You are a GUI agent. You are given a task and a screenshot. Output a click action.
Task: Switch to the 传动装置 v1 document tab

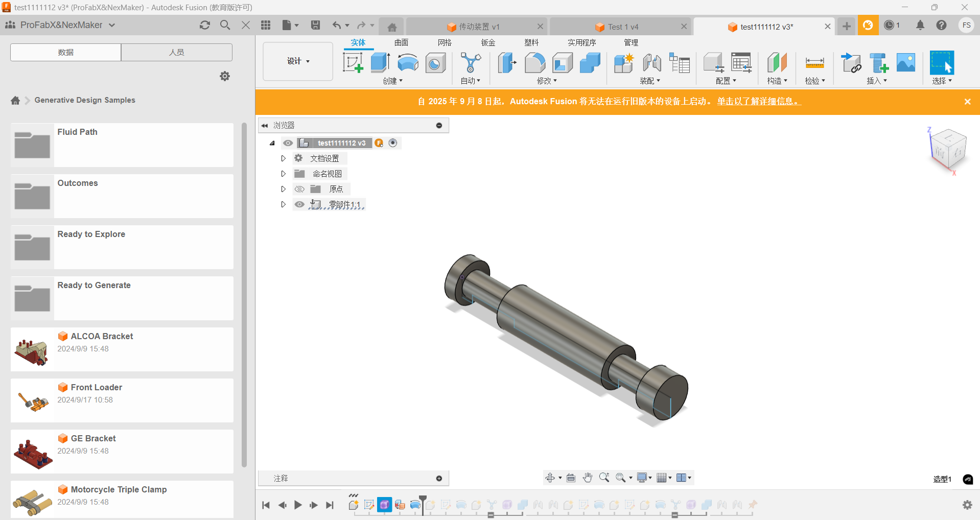[x=474, y=27]
